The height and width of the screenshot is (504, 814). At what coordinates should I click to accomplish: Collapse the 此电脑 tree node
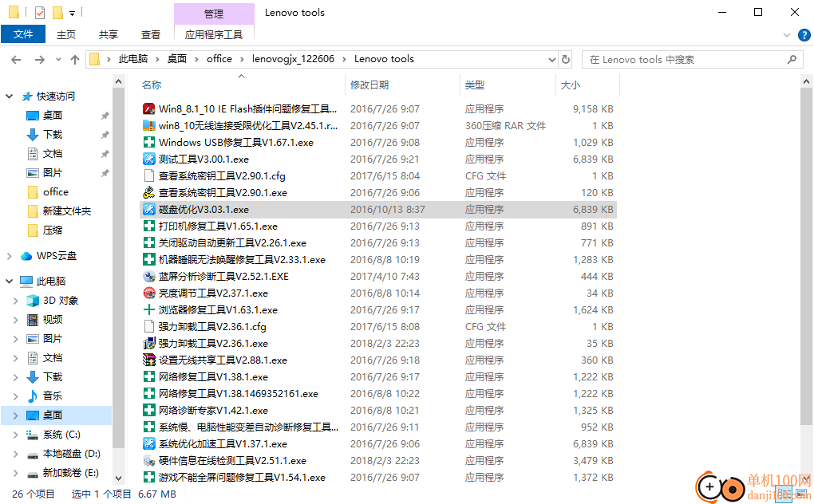tap(10, 281)
